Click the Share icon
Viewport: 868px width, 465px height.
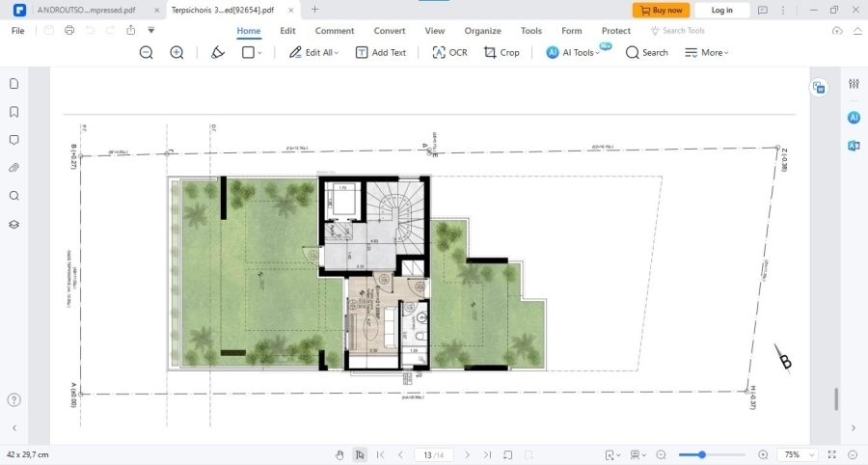[130, 31]
